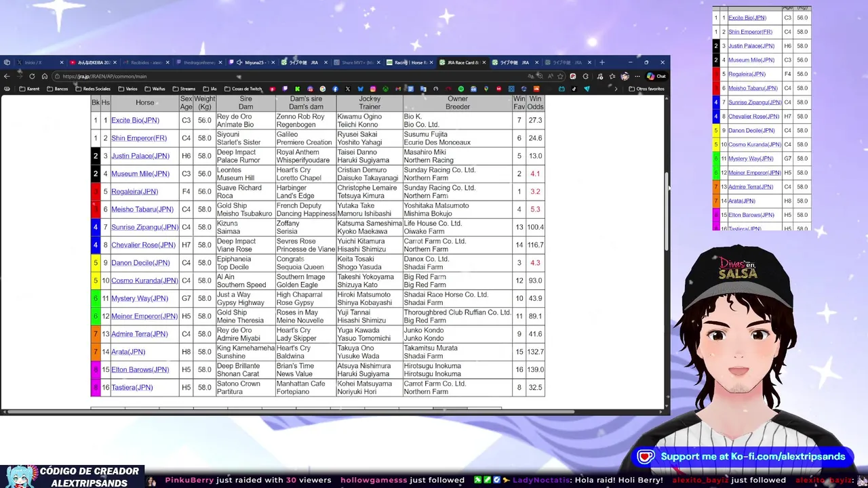
Task: Open the Google bookmark icon
Action: pyautogui.click(x=322, y=89)
